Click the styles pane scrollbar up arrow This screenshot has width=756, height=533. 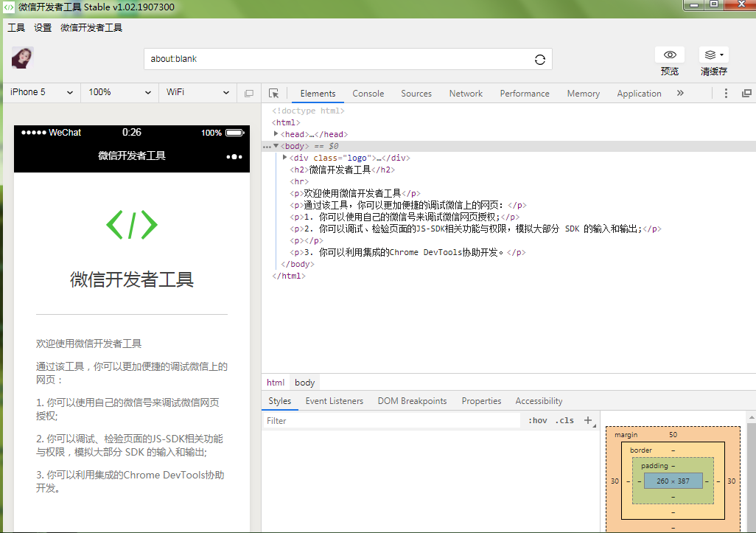(x=752, y=417)
